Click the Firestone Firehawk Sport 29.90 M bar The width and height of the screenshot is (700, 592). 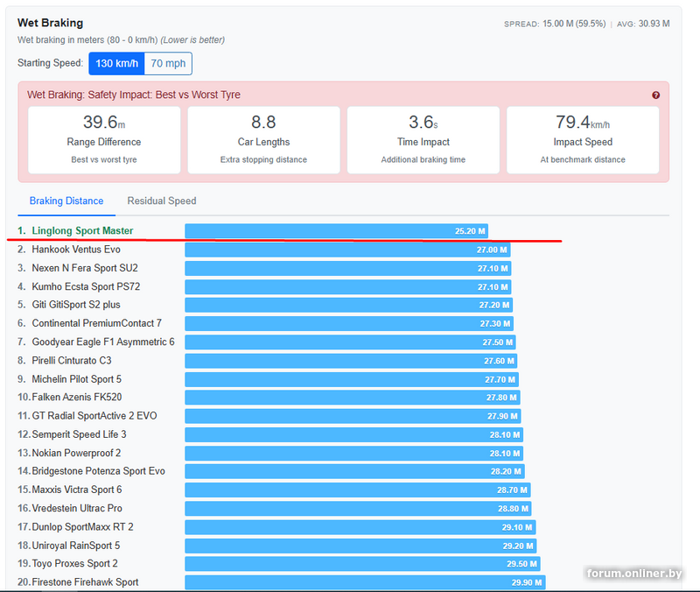[365, 582]
